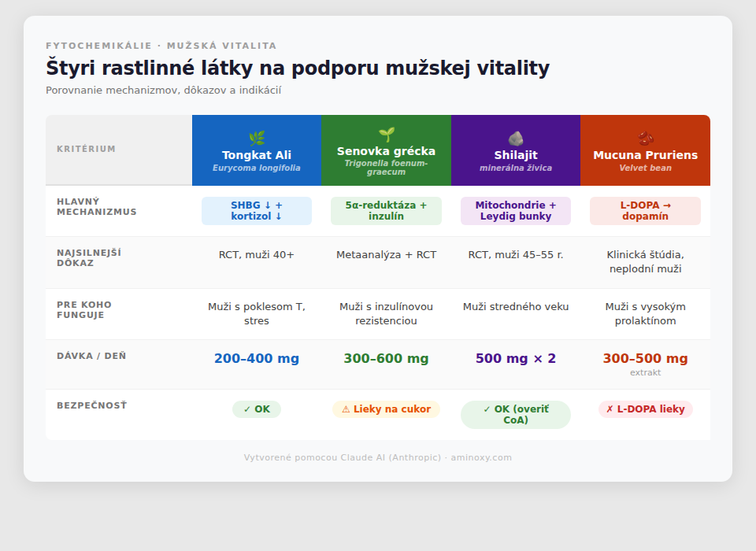The width and height of the screenshot is (756, 551).
Task: Click the Senovka grécka seedling icon
Action: pyautogui.click(x=386, y=135)
